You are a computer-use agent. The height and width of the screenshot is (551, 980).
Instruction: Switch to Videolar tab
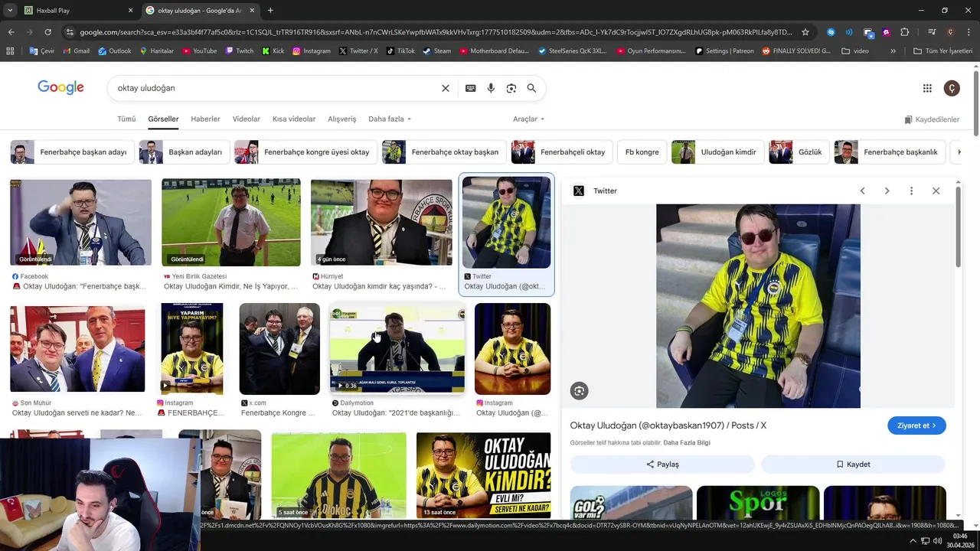point(247,119)
